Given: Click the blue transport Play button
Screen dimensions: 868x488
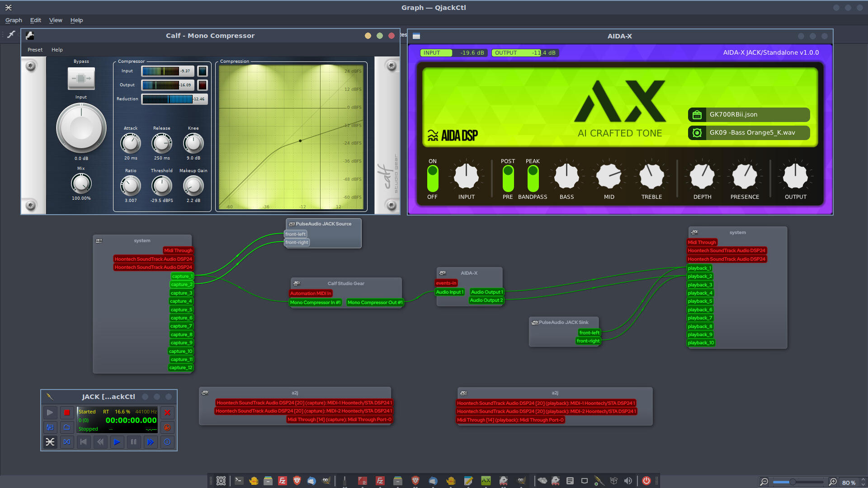Looking at the screenshot, I should click(117, 442).
